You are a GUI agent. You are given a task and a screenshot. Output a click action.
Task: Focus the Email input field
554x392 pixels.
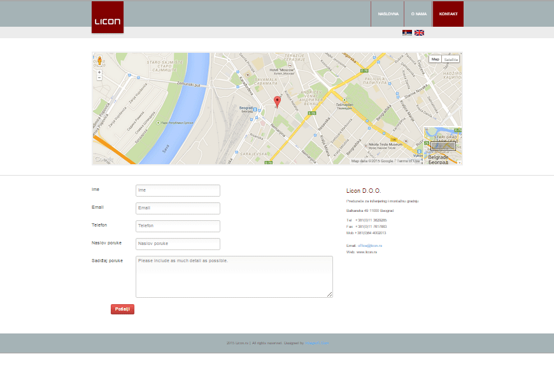pyautogui.click(x=178, y=208)
